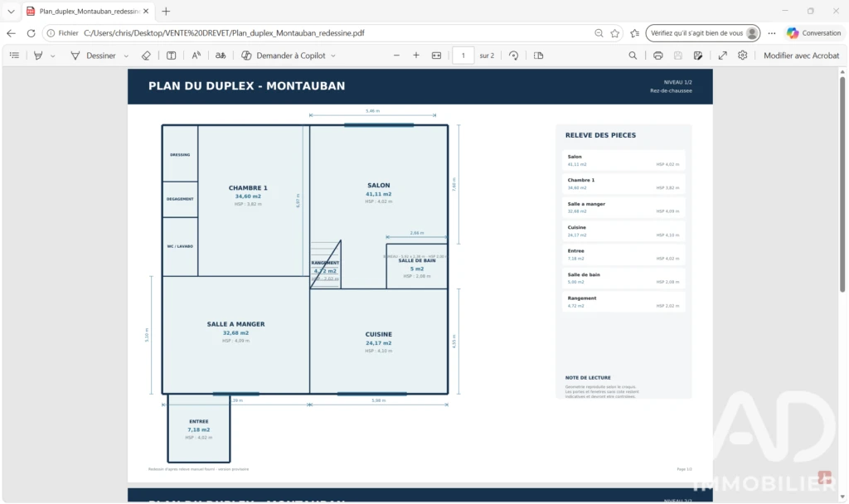Print the PDF document
This screenshot has height=504, width=849.
(x=657, y=56)
